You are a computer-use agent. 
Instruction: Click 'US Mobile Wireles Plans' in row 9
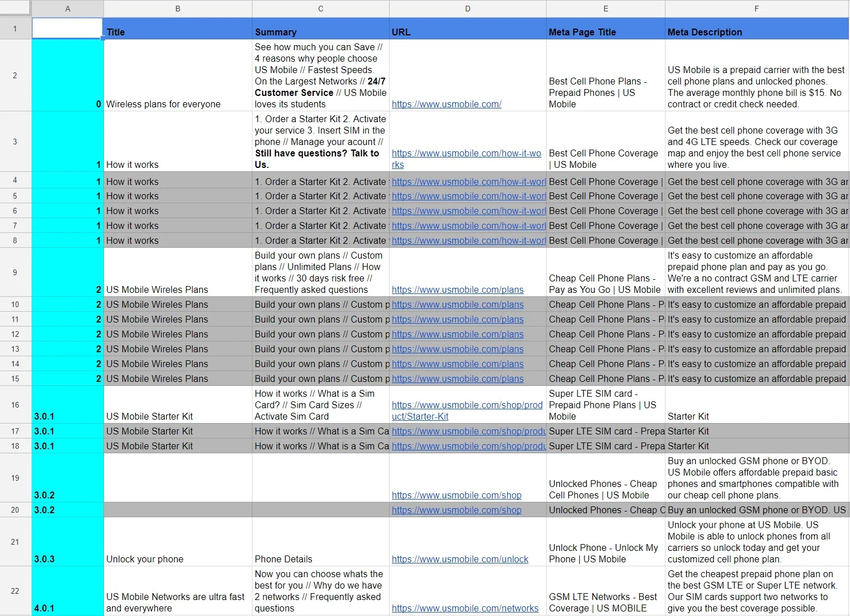click(178, 272)
